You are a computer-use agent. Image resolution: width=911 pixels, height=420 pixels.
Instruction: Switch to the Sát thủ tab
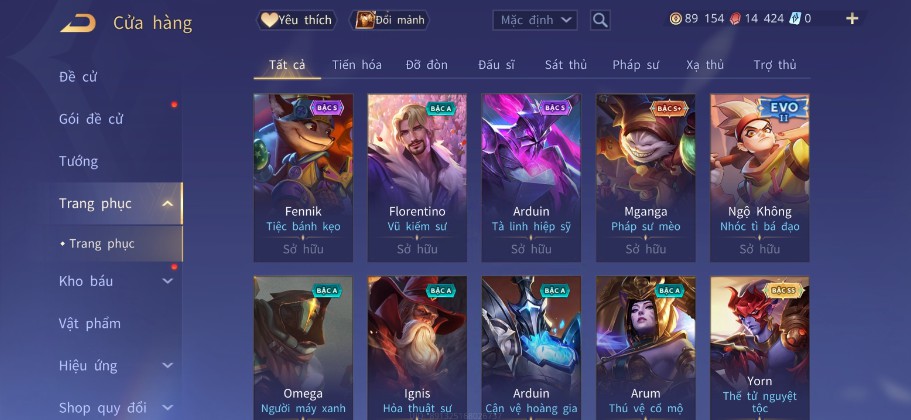tap(566, 65)
